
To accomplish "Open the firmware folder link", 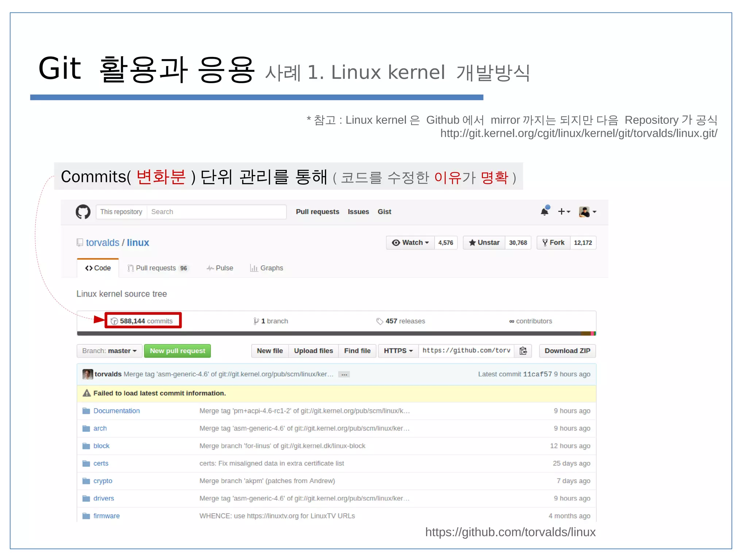I will click(107, 516).
